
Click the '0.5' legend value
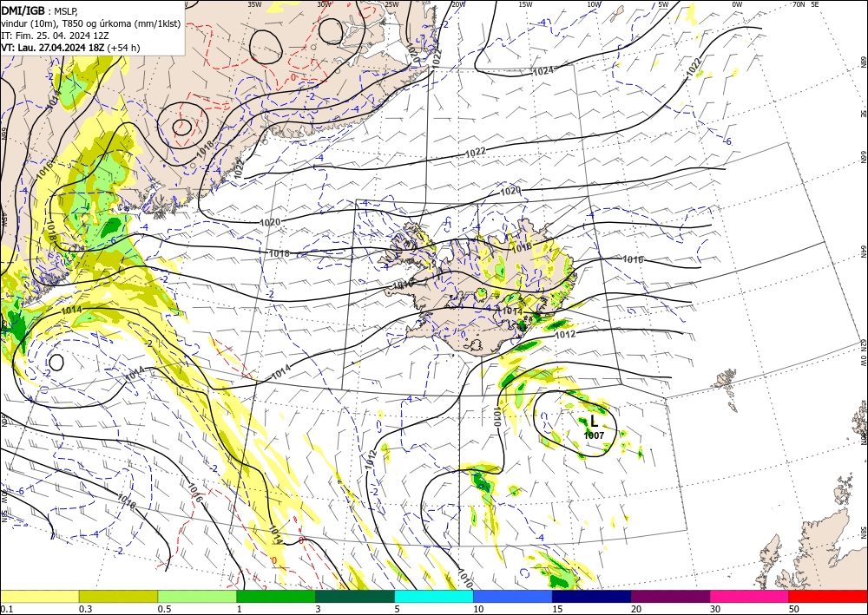point(164,609)
